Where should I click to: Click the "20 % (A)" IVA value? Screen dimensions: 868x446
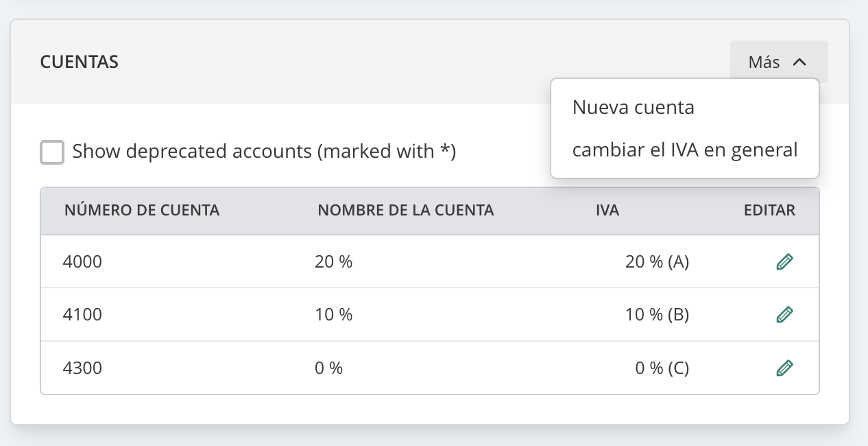pos(657,261)
